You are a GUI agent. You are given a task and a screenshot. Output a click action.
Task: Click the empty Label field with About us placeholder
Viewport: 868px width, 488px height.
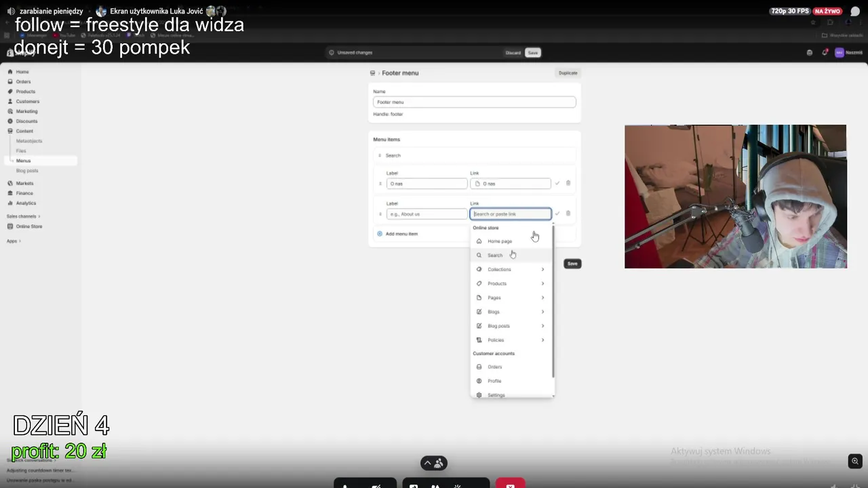[x=427, y=214]
